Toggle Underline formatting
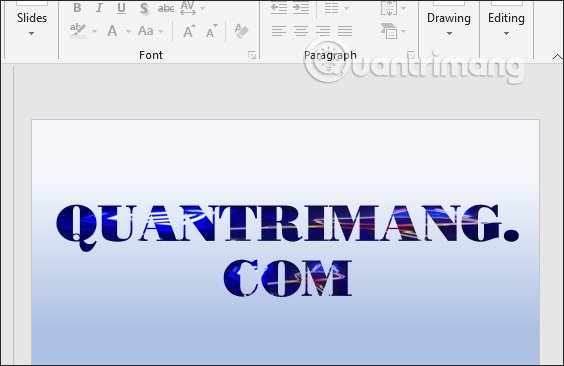 122,8
